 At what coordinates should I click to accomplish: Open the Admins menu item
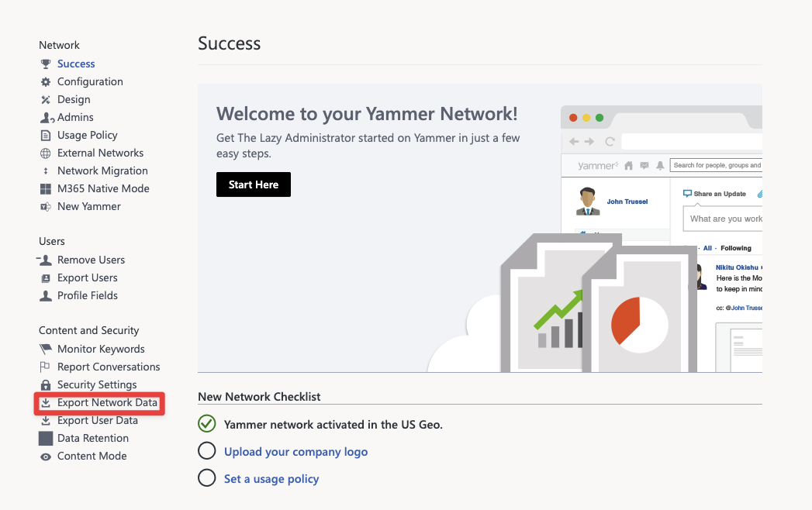click(75, 118)
